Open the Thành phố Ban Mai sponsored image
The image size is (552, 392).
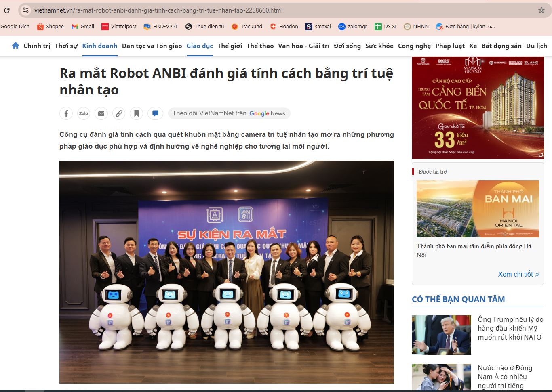click(478, 209)
